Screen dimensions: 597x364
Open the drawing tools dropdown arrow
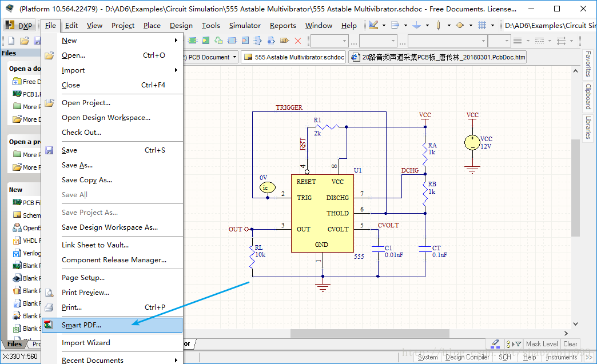pyautogui.click(x=384, y=26)
